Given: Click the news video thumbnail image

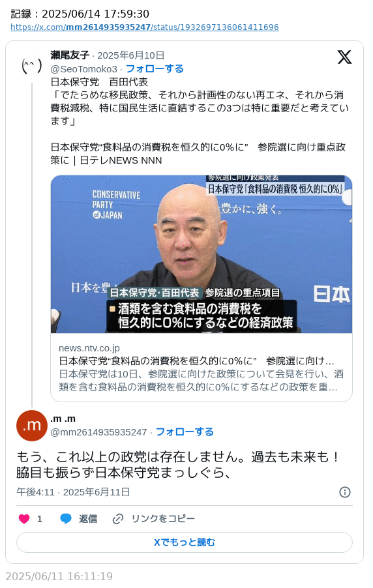Looking at the screenshot, I should (201, 254).
